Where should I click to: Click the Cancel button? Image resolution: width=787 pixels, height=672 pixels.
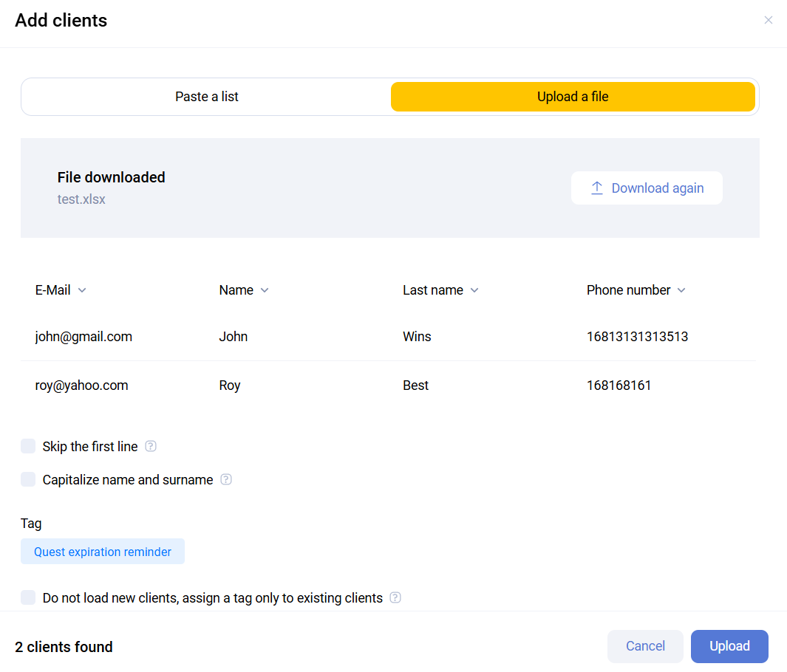pyautogui.click(x=645, y=646)
